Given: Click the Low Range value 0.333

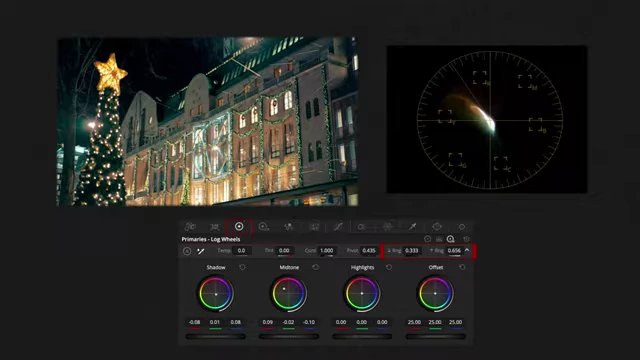Looking at the screenshot, I should pyautogui.click(x=412, y=251).
